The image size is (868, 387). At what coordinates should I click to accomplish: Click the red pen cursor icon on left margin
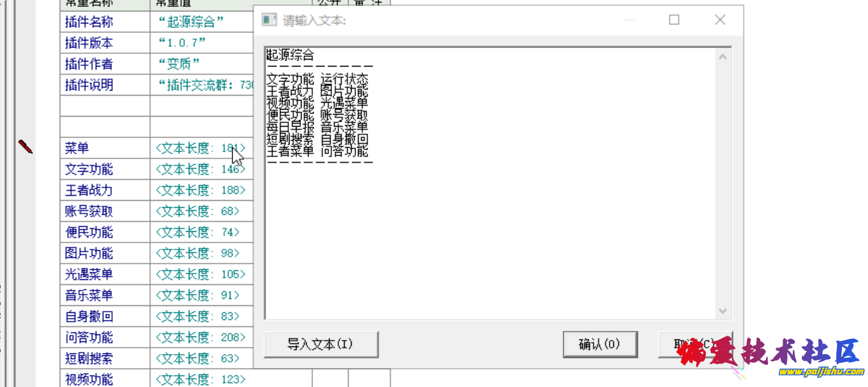tap(25, 147)
